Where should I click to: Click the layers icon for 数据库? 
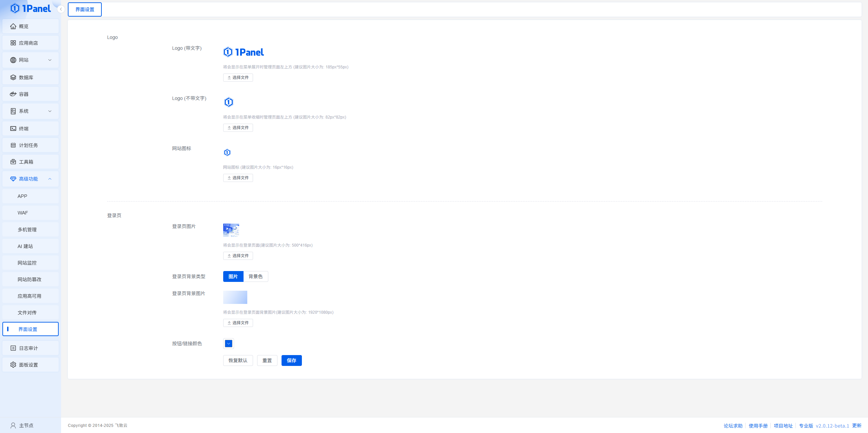pos(13,77)
